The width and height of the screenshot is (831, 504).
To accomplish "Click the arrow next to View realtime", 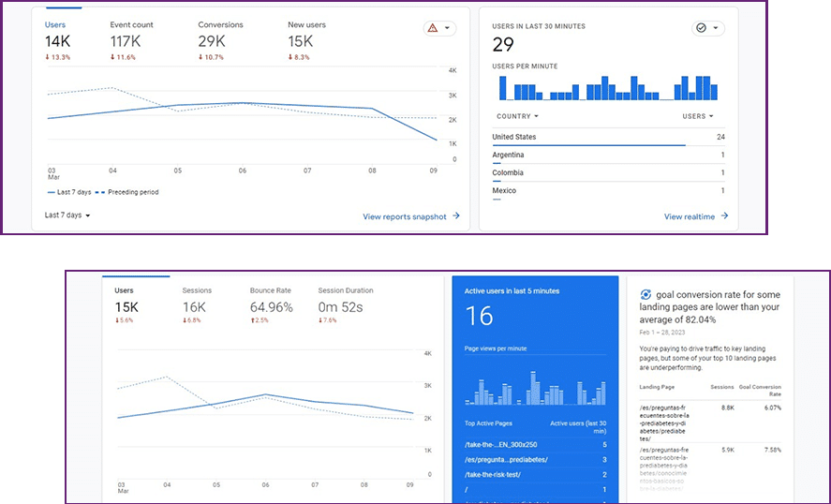I will tap(724, 216).
